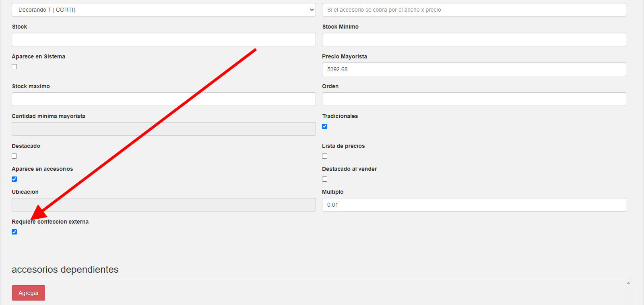Tick the Lista de precios checkbox
Screen dimensions: 644x305
pos(325,156)
